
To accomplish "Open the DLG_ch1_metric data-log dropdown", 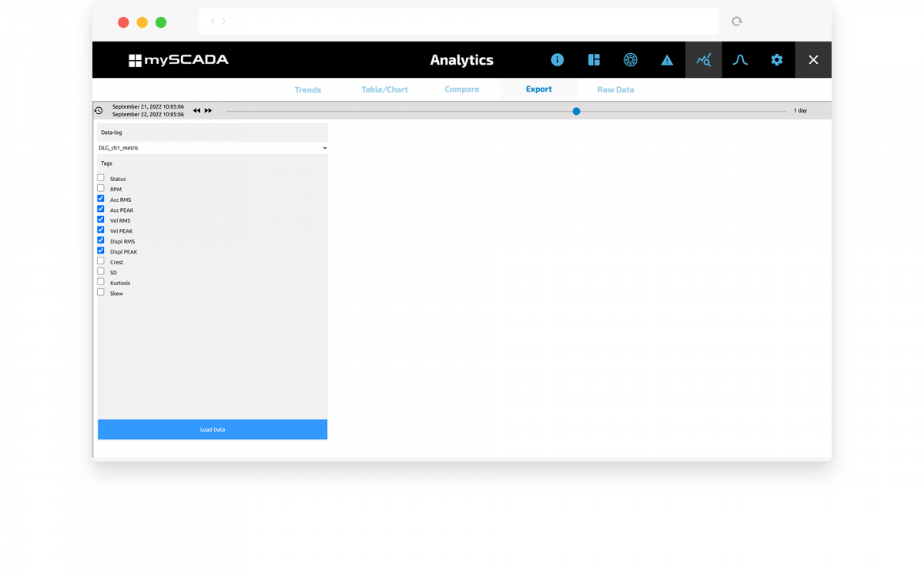I will point(213,148).
